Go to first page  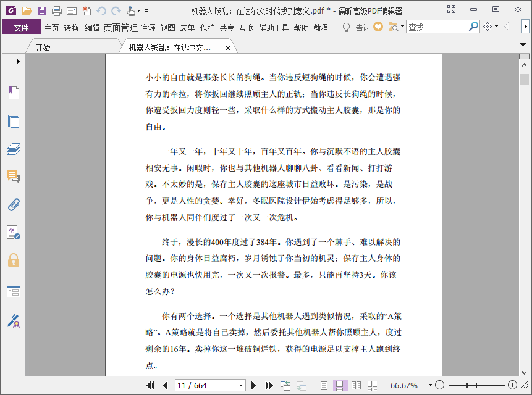(x=150, y=385)
